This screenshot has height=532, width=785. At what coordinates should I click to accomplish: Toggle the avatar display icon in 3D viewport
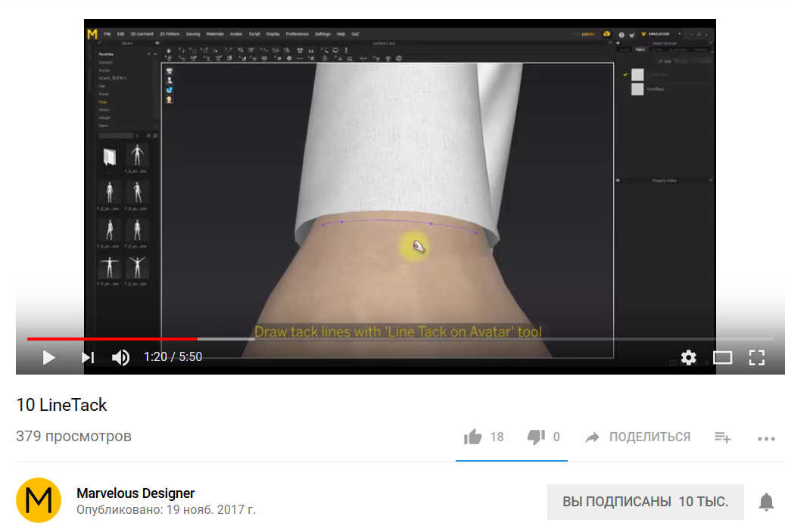[170, 80]
